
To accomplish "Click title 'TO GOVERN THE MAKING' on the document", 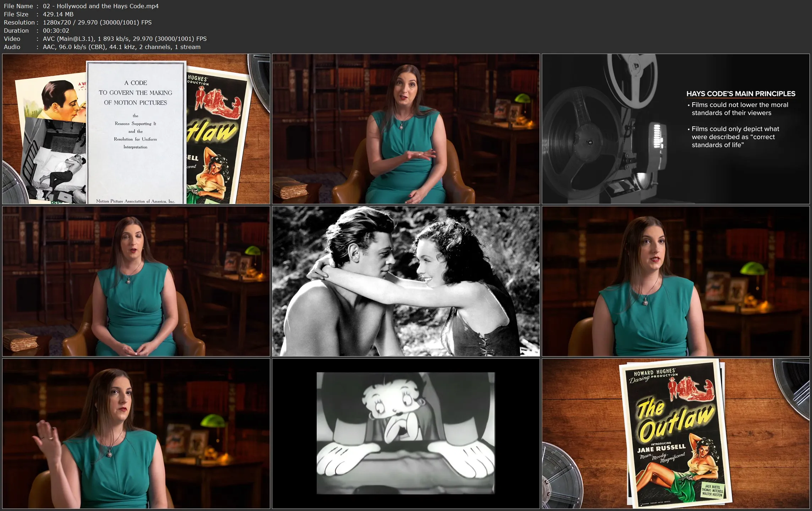I will click(136, 93).
